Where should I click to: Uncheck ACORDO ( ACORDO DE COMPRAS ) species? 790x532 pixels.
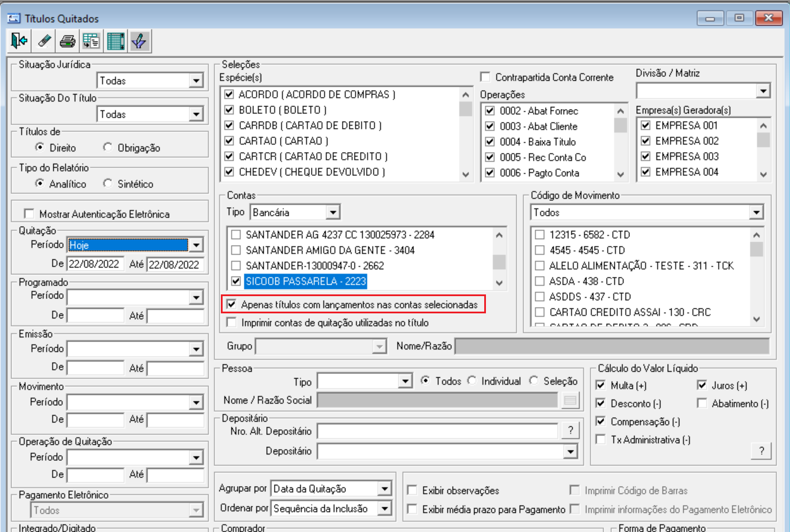click(x=229, y=94)
